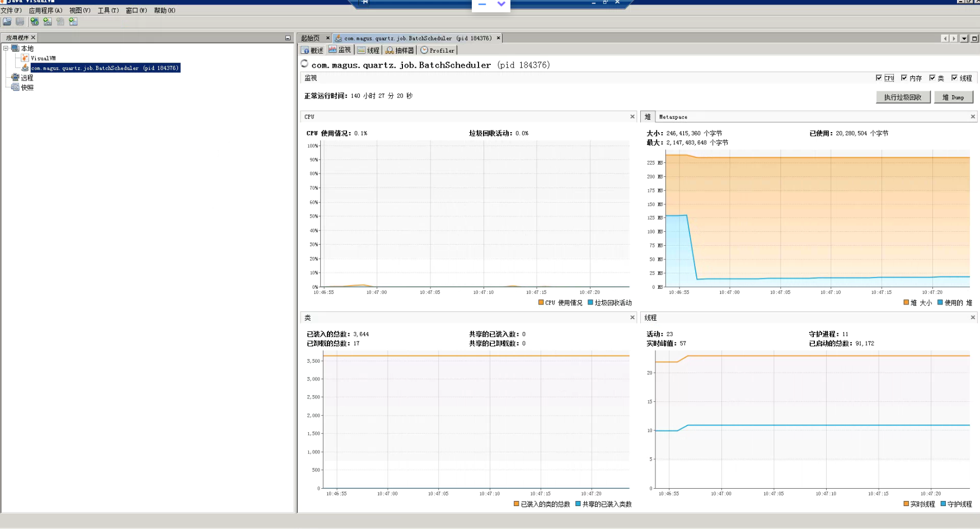Click the fourth main toolbar icon, Add Remote Host
The image size is (980, 529).
click(48, 22)
